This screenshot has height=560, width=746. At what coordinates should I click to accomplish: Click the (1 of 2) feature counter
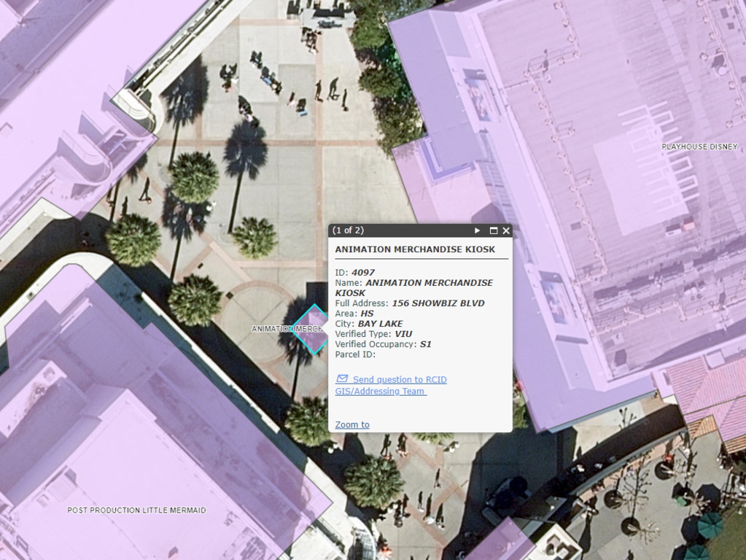click(348, 230)
